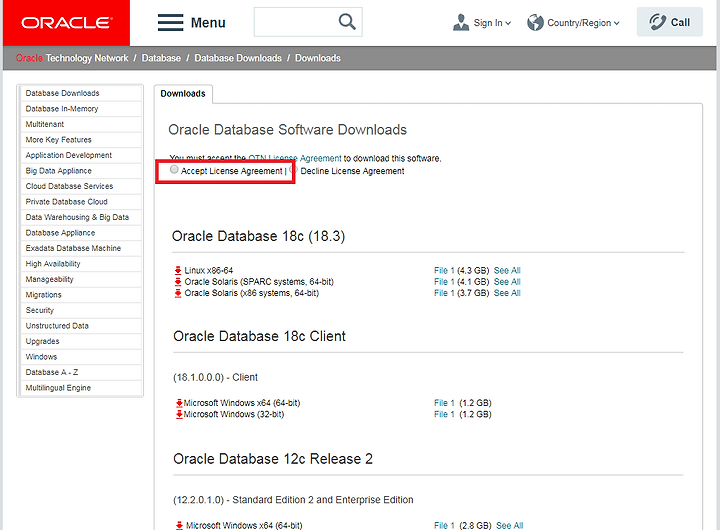Click download icon beside Oracle Solaris x86
This screenshot has width=720, height=530.
coord(178,293)
